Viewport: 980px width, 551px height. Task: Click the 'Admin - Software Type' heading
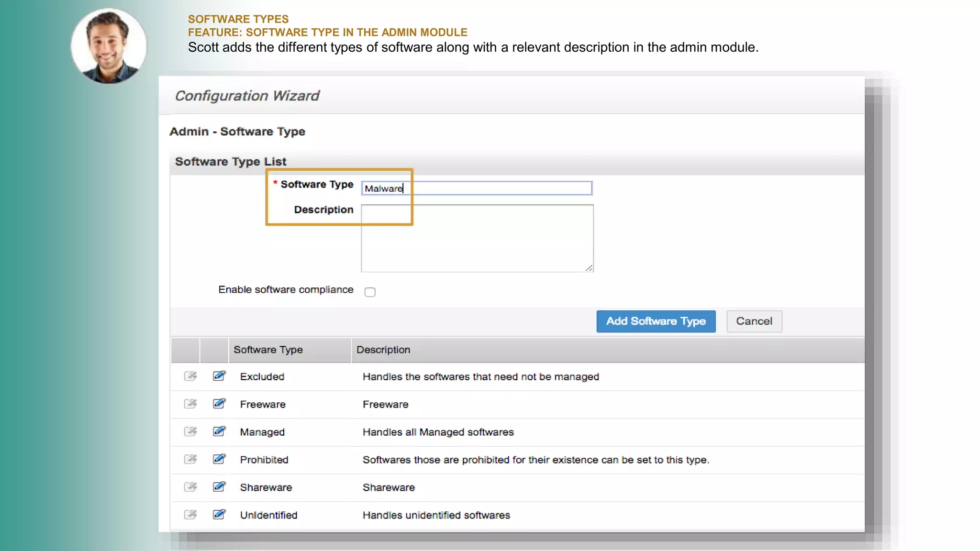[237, 132]
